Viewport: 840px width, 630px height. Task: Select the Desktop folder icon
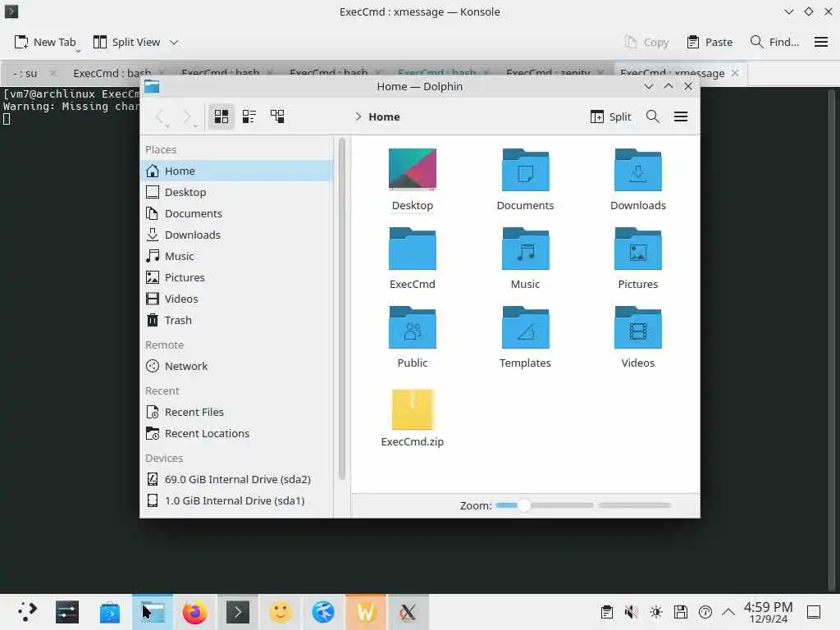click(x=412, y=169)
